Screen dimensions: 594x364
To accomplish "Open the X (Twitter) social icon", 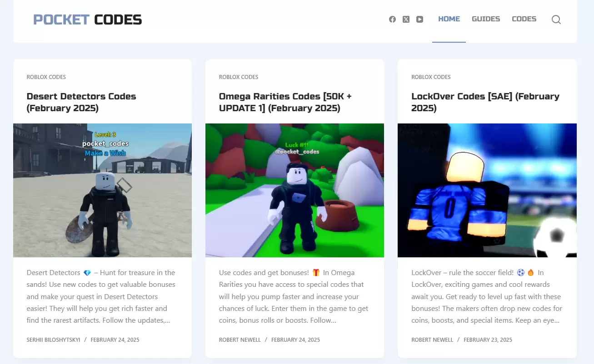I will pos(406,20).
